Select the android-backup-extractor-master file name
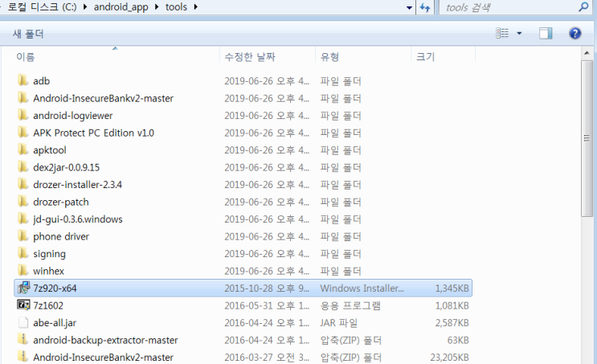The image size is (597, 364). click(105, 340)
